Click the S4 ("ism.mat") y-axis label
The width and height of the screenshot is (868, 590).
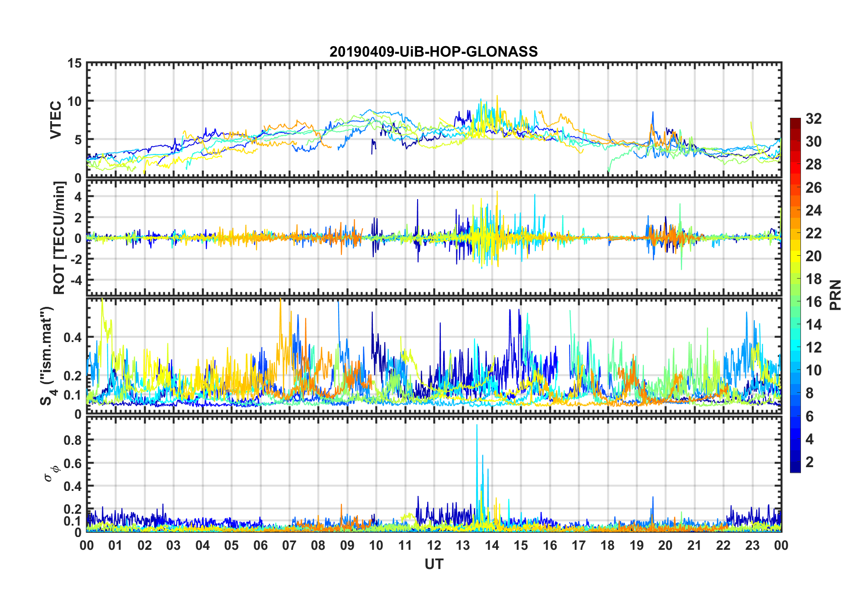(48, 356)
